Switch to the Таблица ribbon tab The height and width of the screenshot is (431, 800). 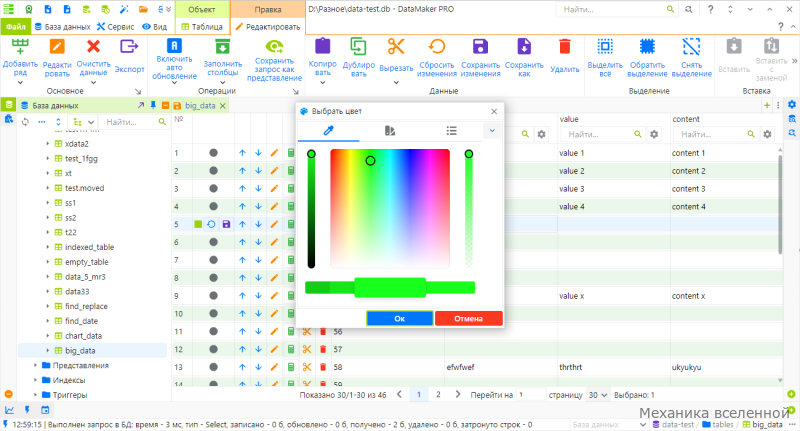(202, 27)
